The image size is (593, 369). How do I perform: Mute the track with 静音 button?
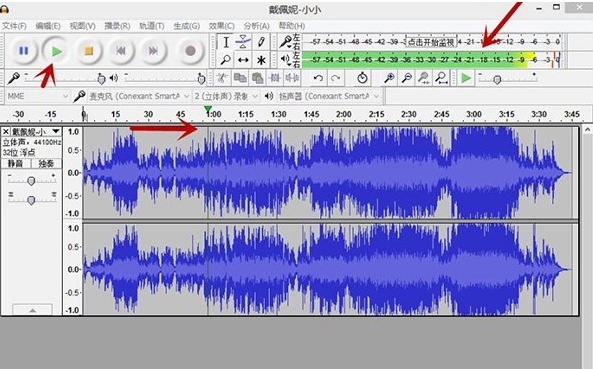click(x=16, y=163)
